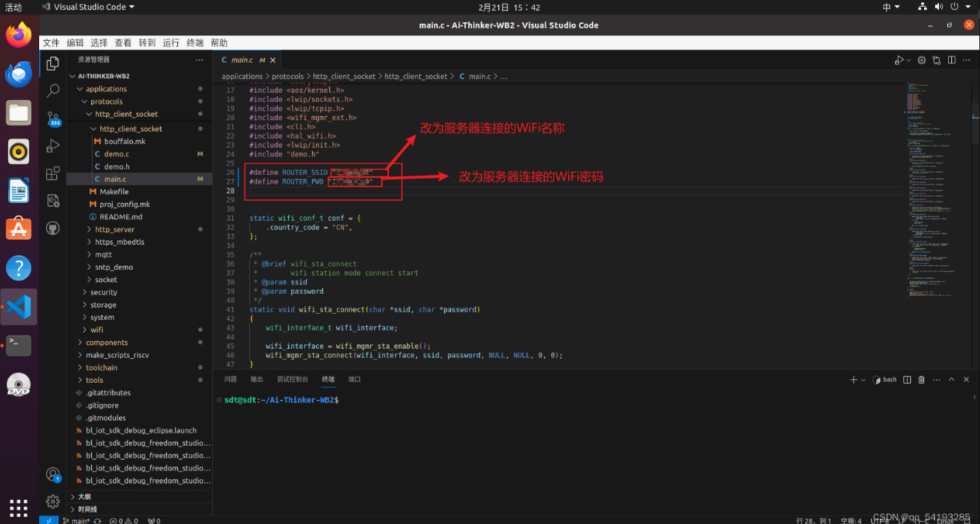The height and width of the screenshot is (524, 980).
Task: Open proj_config.mk in the file tree
Action: 139,204
